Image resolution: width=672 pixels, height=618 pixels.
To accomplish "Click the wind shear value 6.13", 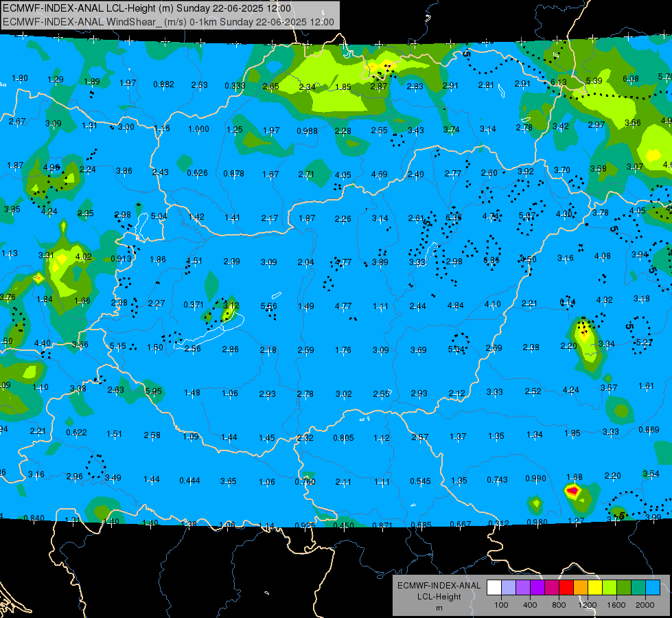I will point(559,82).
